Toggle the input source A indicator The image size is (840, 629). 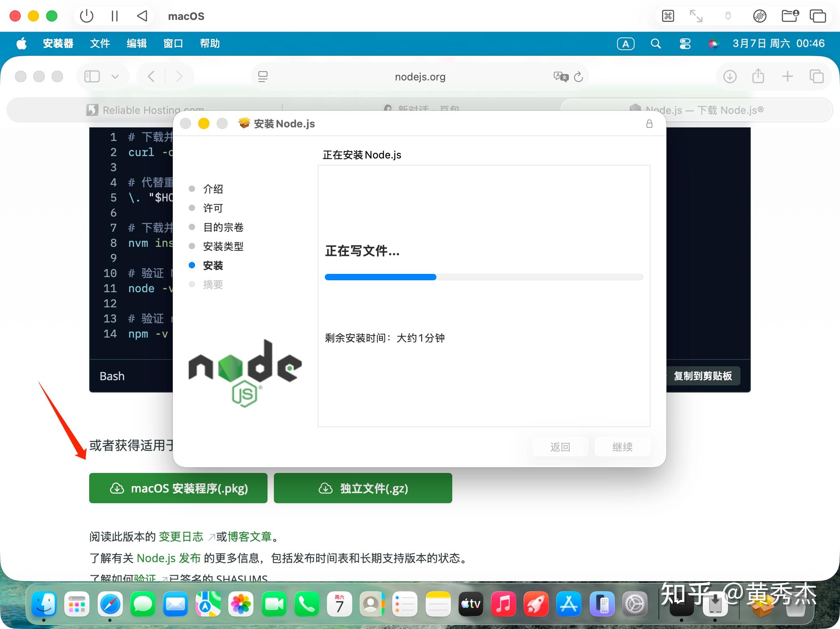[625, 44]
